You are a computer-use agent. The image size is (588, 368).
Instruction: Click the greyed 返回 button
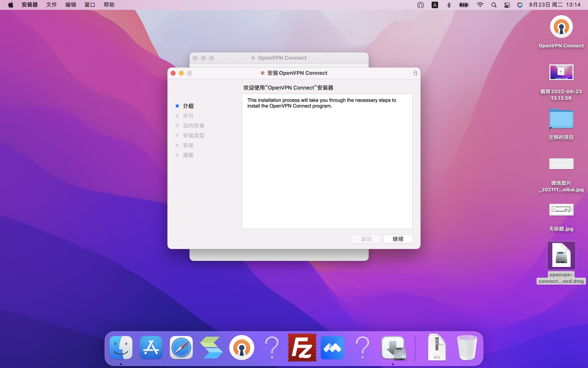(366, 239)
